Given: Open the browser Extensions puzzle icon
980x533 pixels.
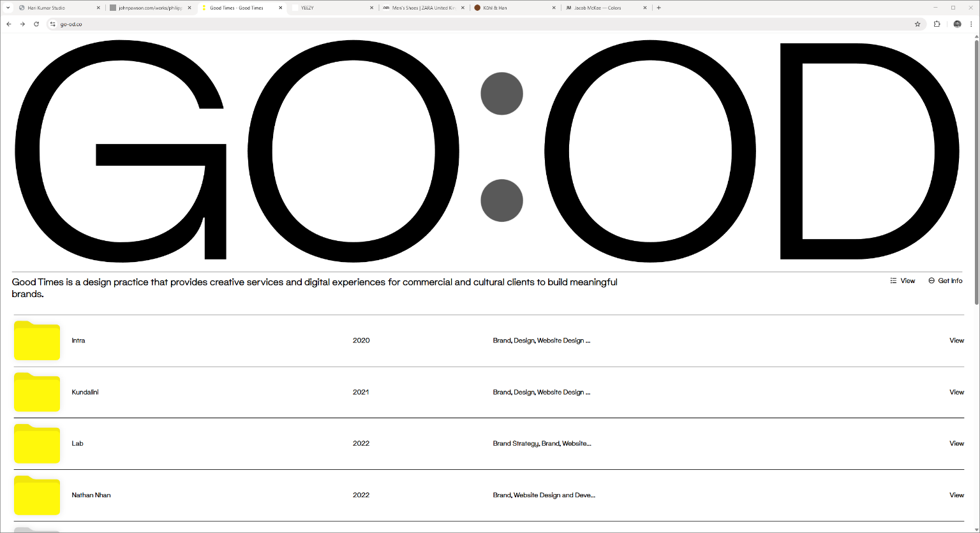Looking at the screenshot, I should pos(937,24).
